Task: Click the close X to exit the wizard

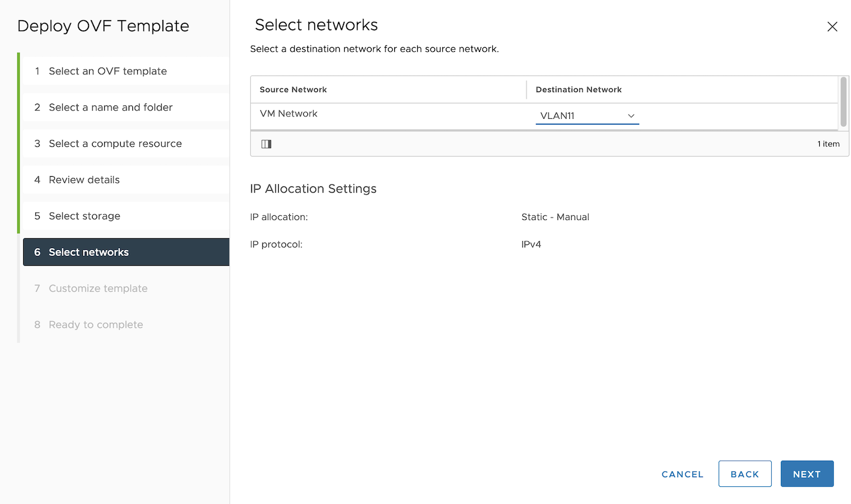Action: click(x=832, y=26)
